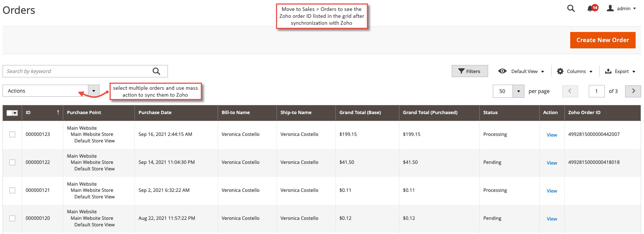Sort by the ID column header
Screen dimensions: 644x234
click(x=43, y=113)
